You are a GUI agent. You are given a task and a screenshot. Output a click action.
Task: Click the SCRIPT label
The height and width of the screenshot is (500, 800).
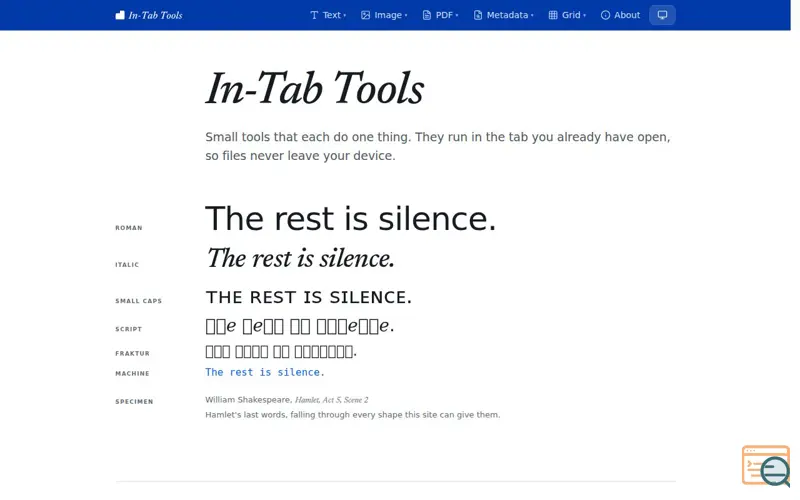coord(129,329)
